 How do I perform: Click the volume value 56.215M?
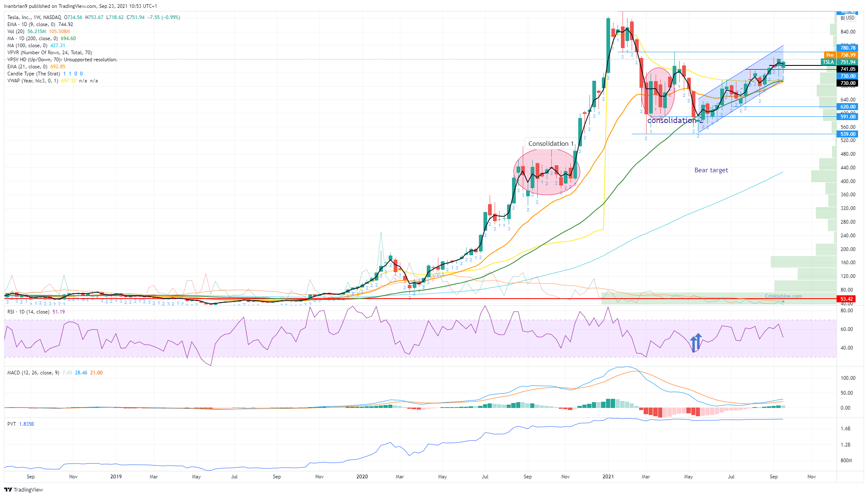point(37,31)
